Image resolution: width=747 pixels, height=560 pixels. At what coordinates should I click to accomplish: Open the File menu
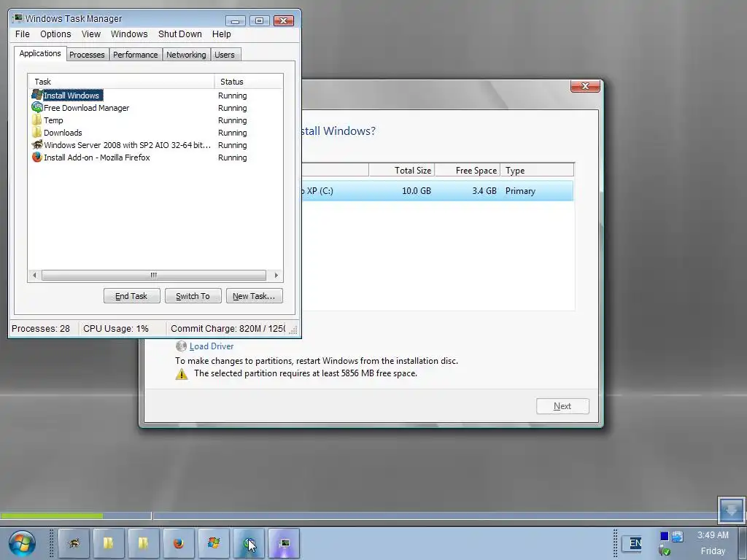point(23,34)
